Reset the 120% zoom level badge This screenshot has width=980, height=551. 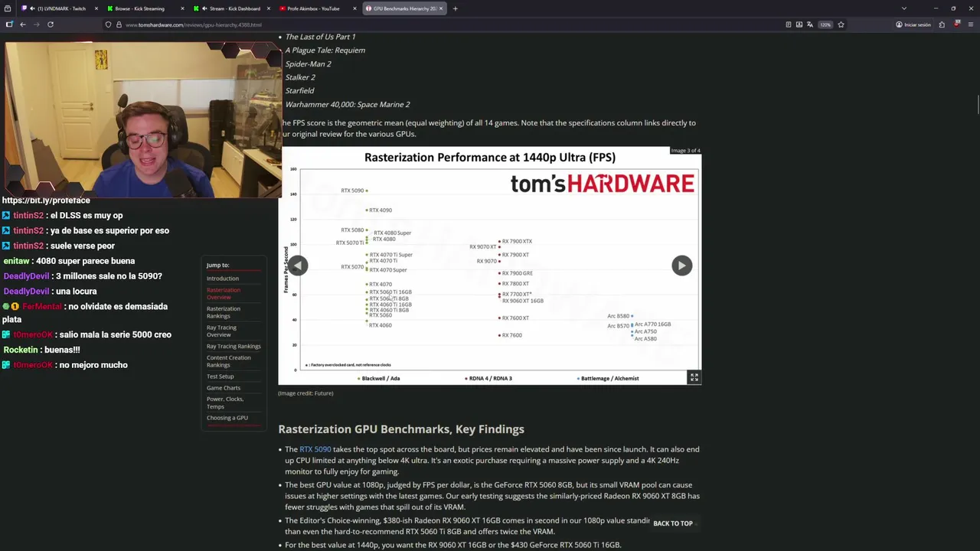(x=825, y=24)
